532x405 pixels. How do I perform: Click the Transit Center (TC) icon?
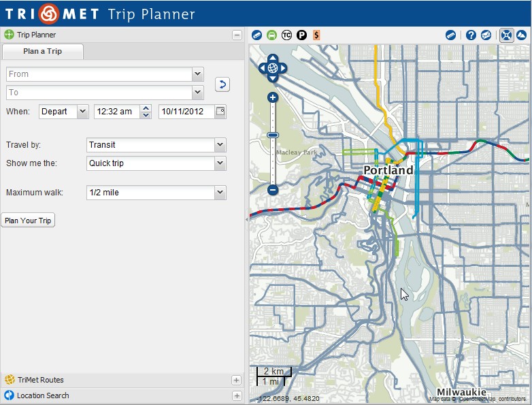click(286, 35)
